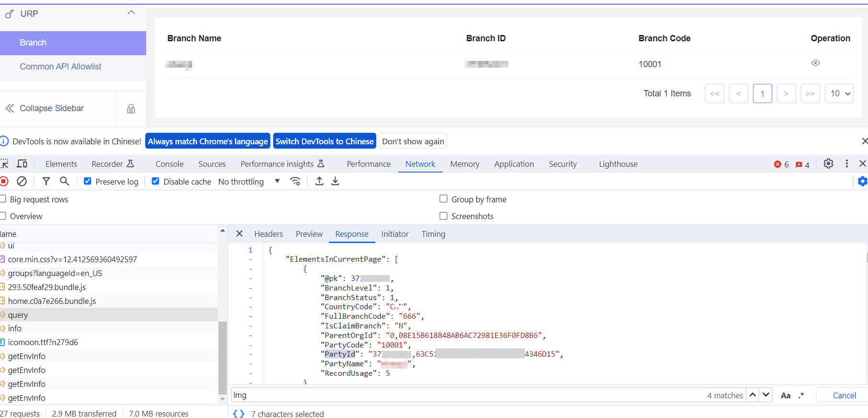
Task: Open network conditions wifi icon
Action: [295, 181]
